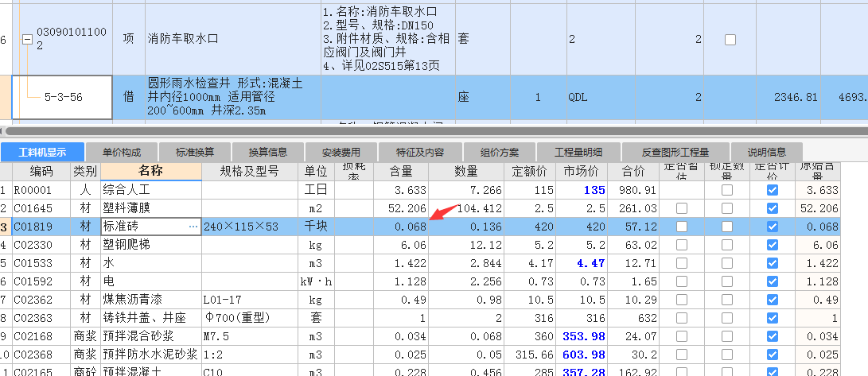Open the 安装费用 tab
Screen dimensions: 868x376
[341, 152]
